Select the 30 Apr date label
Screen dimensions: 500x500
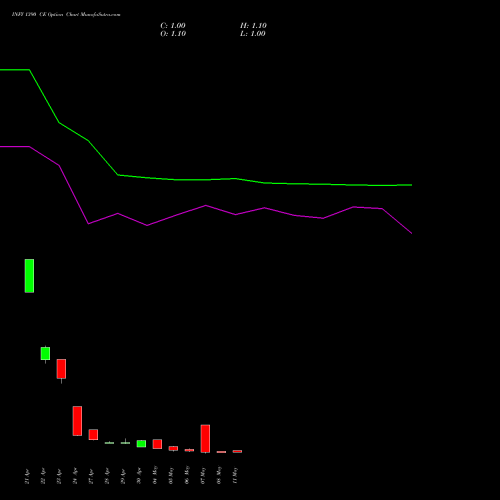click(x=139, y=476)
